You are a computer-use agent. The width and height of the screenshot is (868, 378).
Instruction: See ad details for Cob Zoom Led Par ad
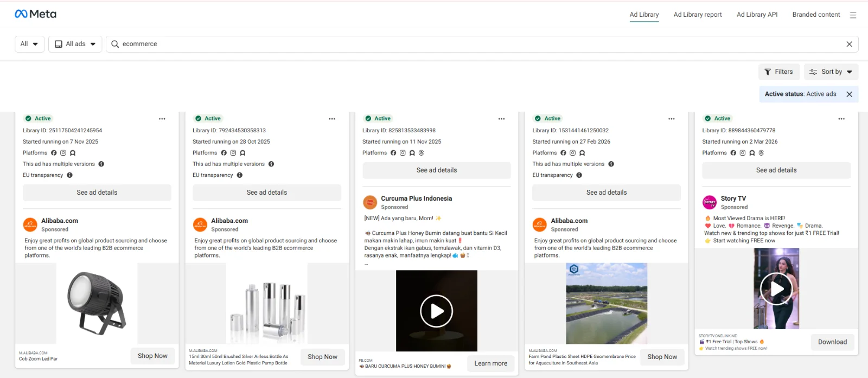point(97,193)
